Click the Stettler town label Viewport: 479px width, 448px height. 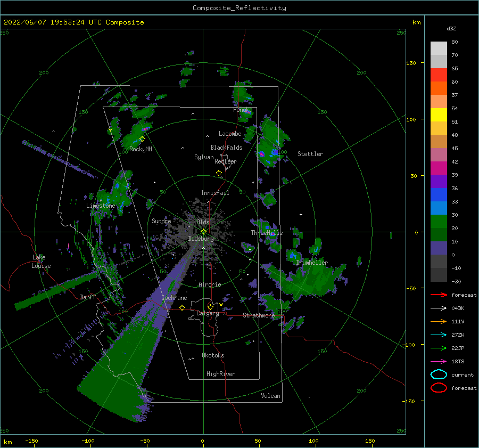coord(310,154)
